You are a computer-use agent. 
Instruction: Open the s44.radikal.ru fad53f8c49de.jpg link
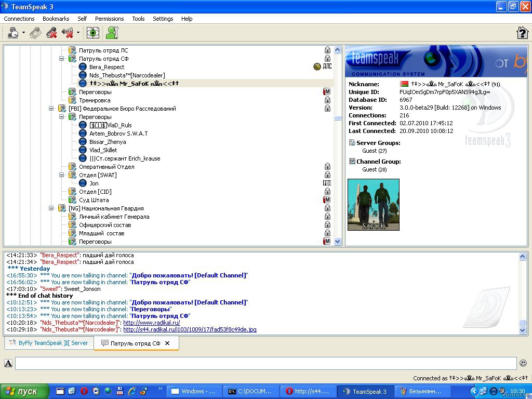point(190,329)
